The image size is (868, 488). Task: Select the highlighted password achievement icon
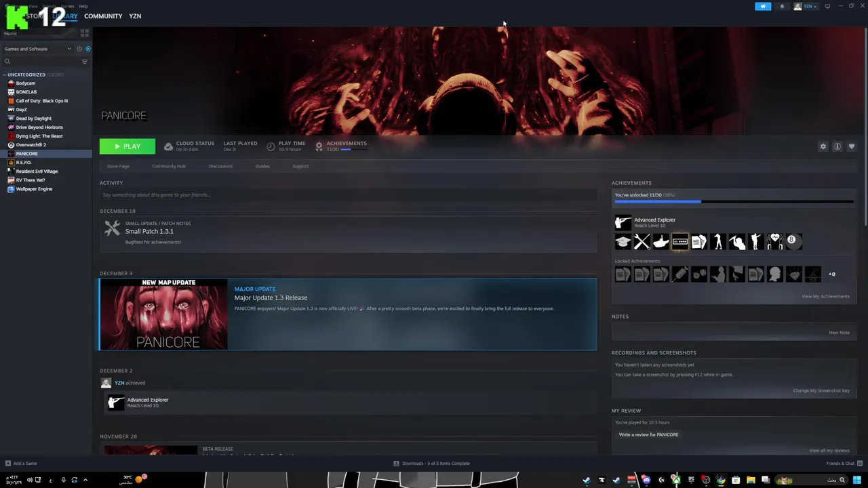679,241
